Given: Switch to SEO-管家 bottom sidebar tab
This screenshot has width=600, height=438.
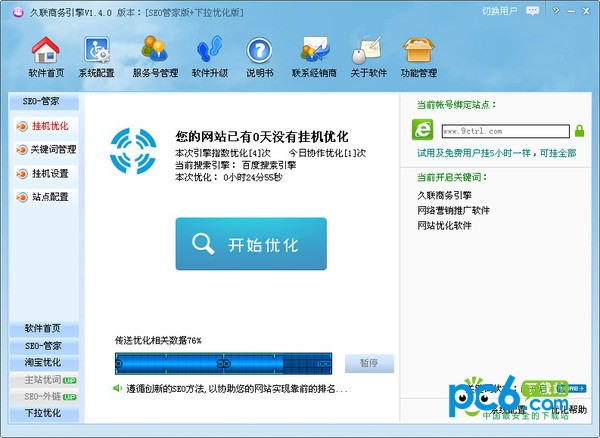Looking at the screenshot, I should (x=44, y=346).
